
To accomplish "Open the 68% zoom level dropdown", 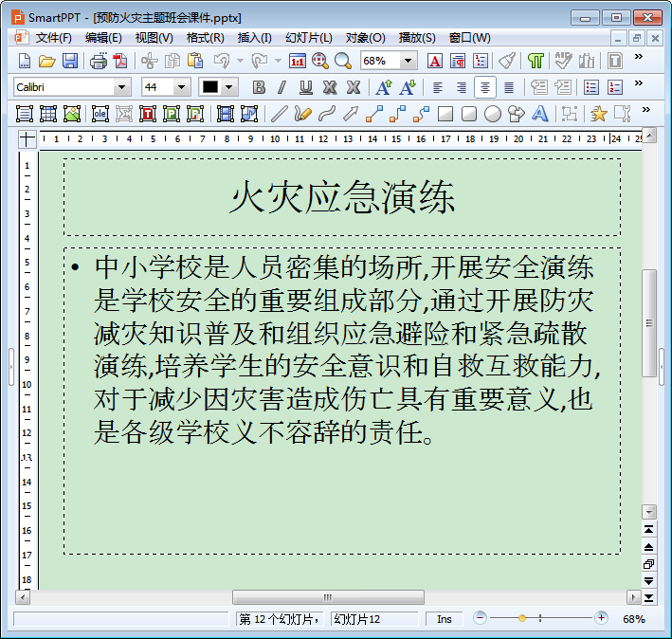I will click(408, 61).
